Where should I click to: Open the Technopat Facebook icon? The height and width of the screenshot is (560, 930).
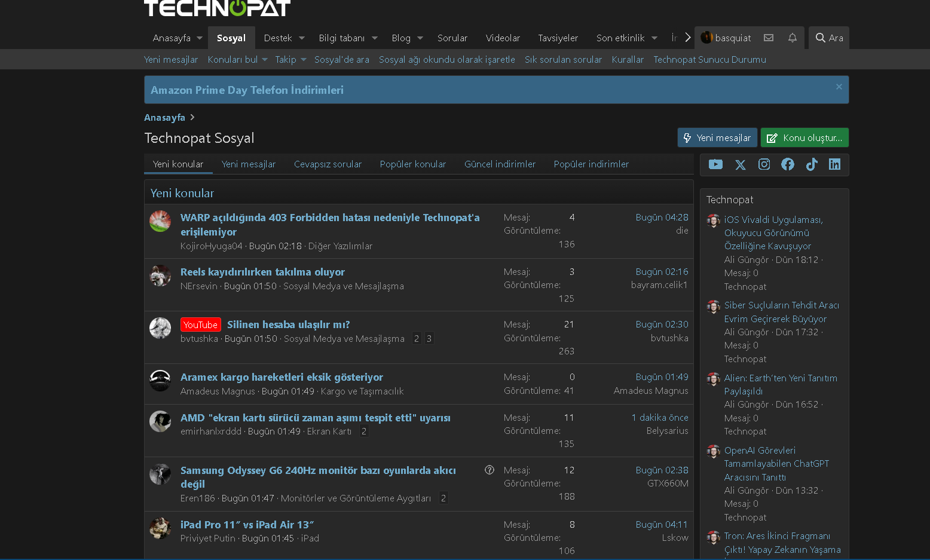pyautogui.click(x=788, y=164)
